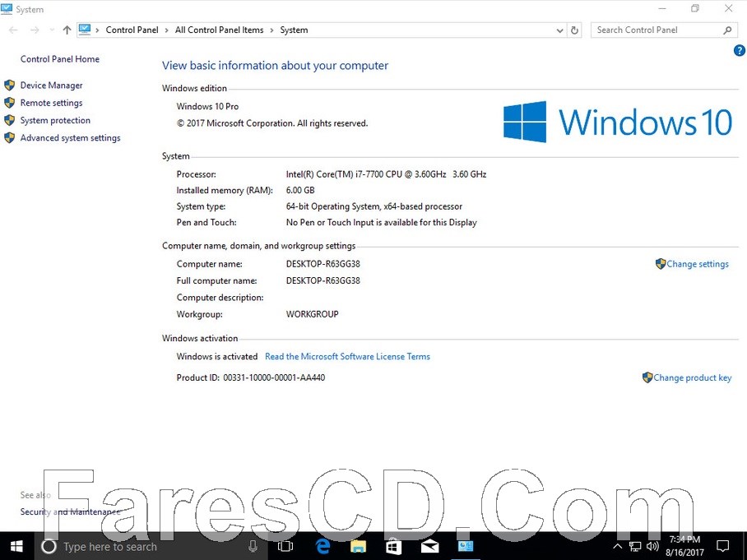The height and width of the screenshot is (560, 747).
Task: Click the No Pen or Touch Input text
Action: pos(381,222)
